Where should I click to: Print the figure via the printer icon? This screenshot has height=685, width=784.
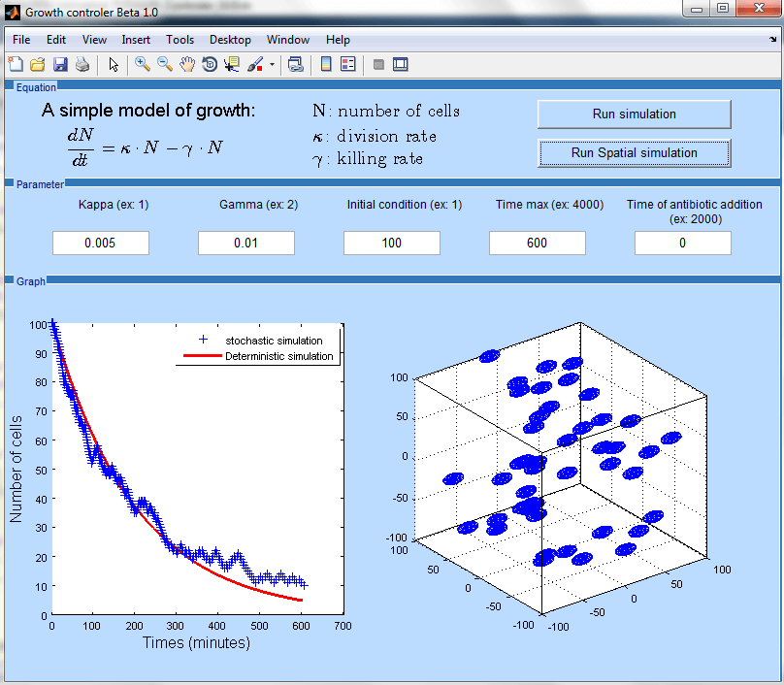tap(82, 65)
